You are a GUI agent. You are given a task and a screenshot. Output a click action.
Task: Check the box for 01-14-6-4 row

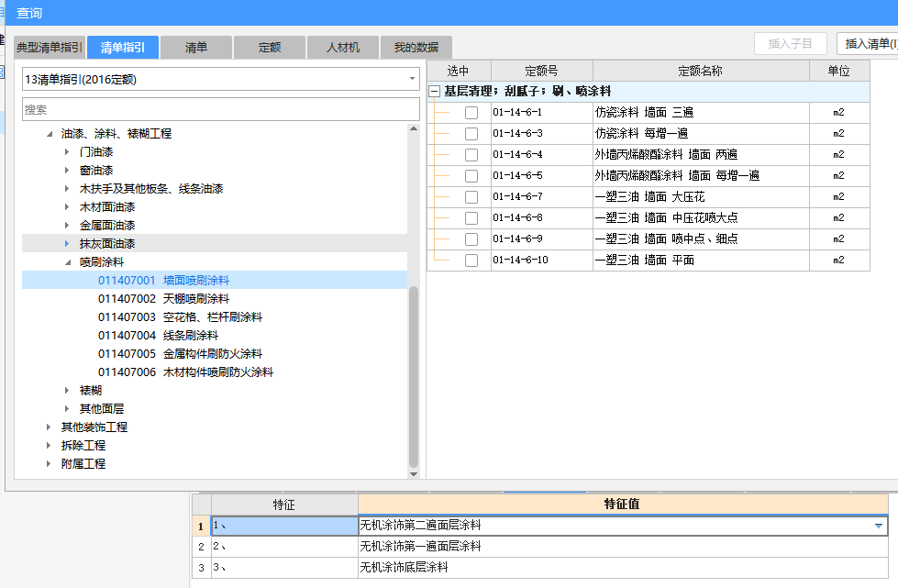[x=471, y=155]
